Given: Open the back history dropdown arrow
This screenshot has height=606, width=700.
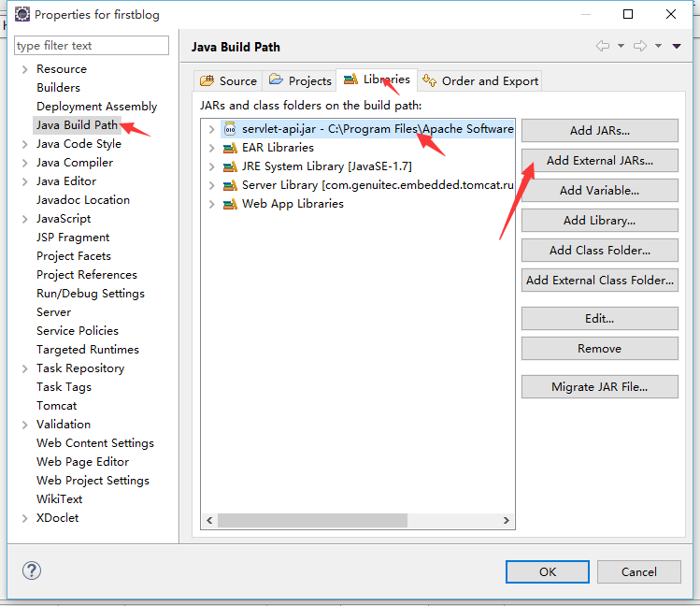Looking at the screenshot, I should tap(621, 46).
